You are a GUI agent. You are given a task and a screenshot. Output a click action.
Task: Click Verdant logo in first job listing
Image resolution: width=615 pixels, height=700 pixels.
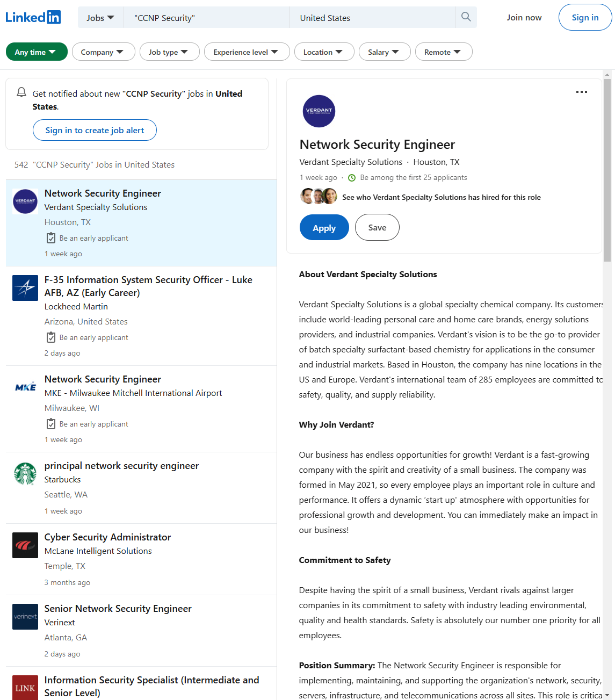tap(25, 201)
